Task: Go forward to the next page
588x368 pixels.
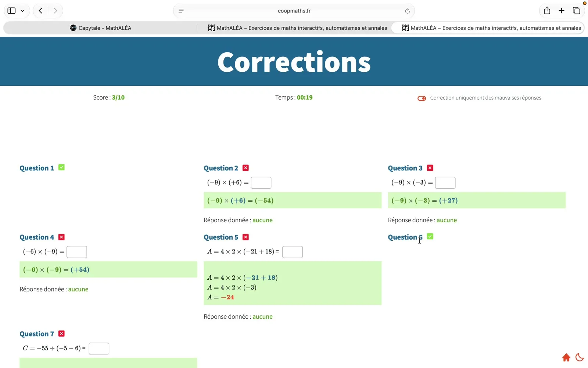Action: pos(55,11)
